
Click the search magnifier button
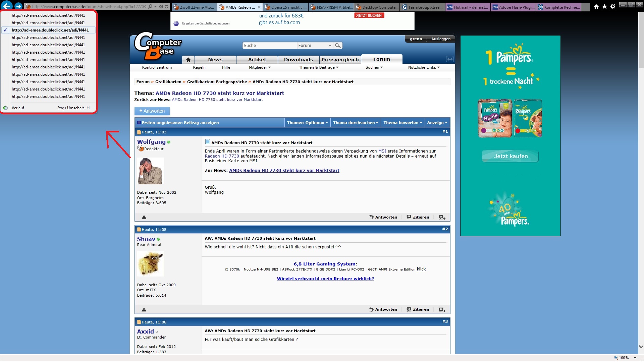pos(338,45)
